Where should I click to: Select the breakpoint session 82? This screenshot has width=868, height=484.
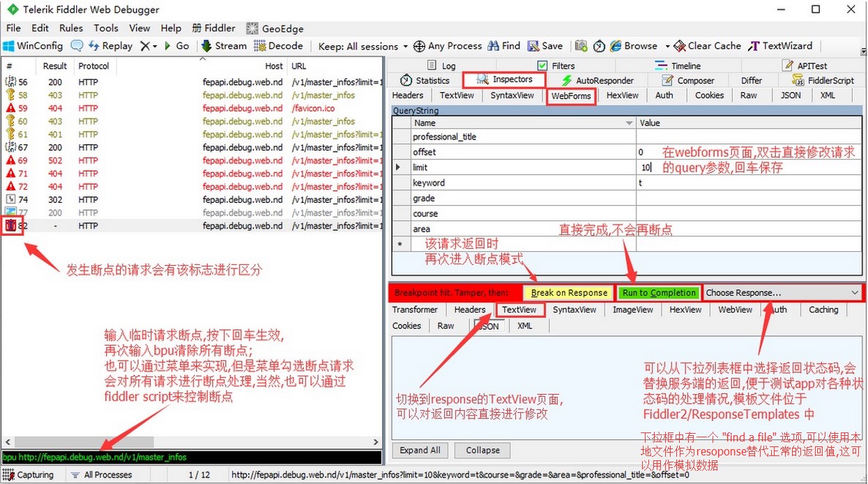coord(192,226)
